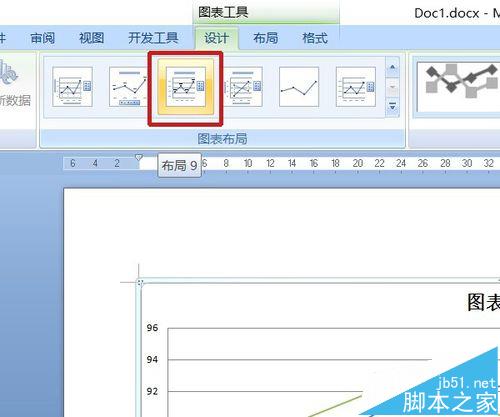Select the plain line chart layout without gridlines
500x417 pixels.
coord(299,87)
